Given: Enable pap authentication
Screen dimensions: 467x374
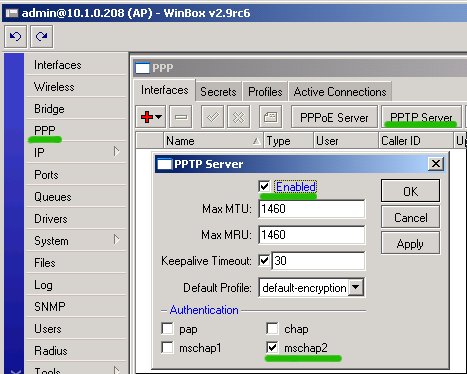Looking at the screenshot, I should pyautogui.click(x=167, y=329).
